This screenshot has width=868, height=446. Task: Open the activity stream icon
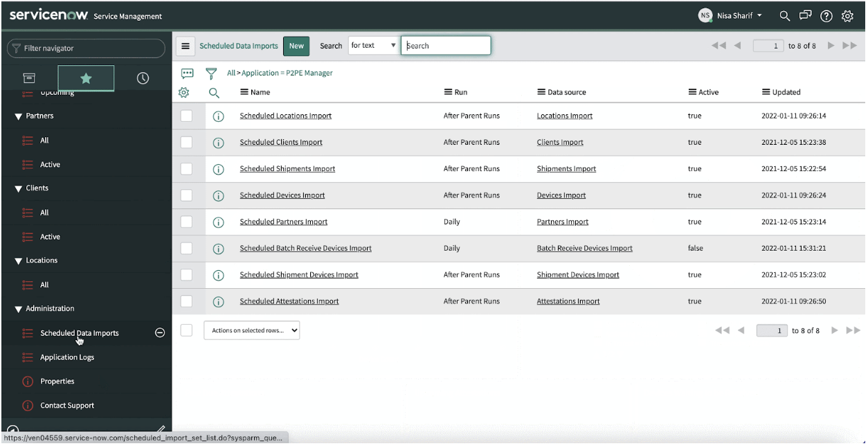point(187,73)
